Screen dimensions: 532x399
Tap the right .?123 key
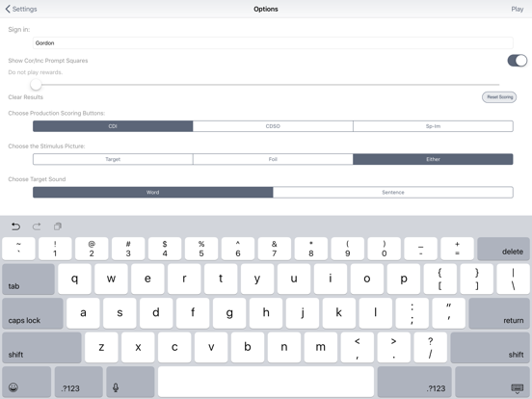click(414, 382)
